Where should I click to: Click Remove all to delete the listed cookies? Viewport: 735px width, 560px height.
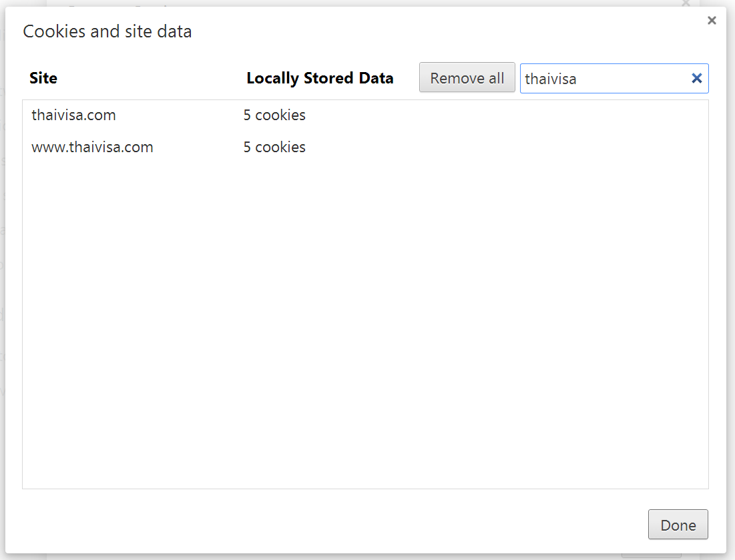[467, 77]
